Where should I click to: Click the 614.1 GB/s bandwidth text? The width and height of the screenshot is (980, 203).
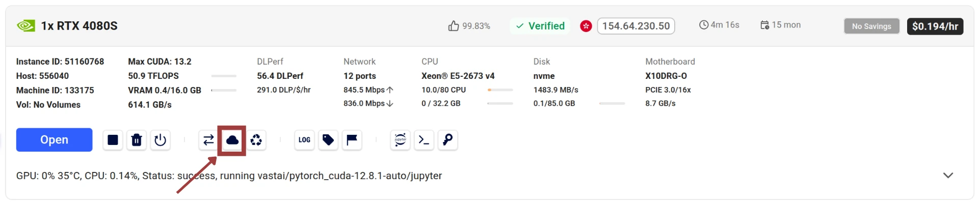150,105
